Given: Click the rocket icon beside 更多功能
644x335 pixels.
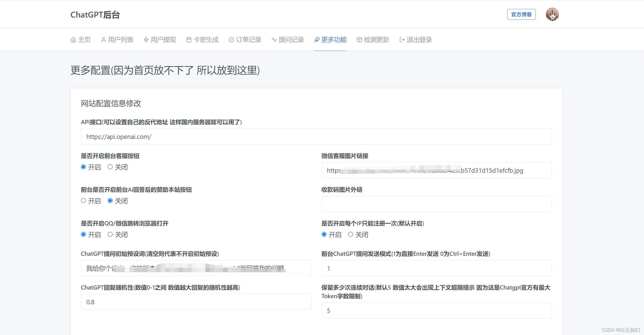Looking at the screenshot, I should coord(317,40).
